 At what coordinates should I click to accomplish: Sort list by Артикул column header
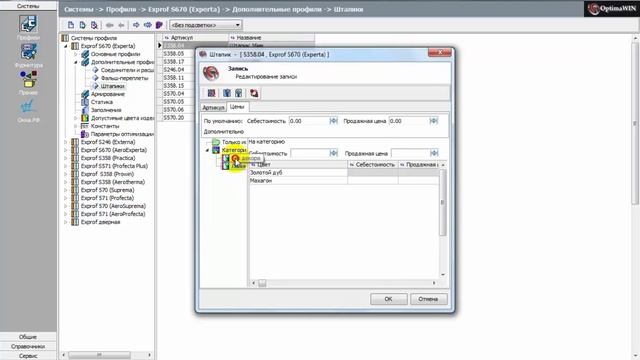click(196, 38)
